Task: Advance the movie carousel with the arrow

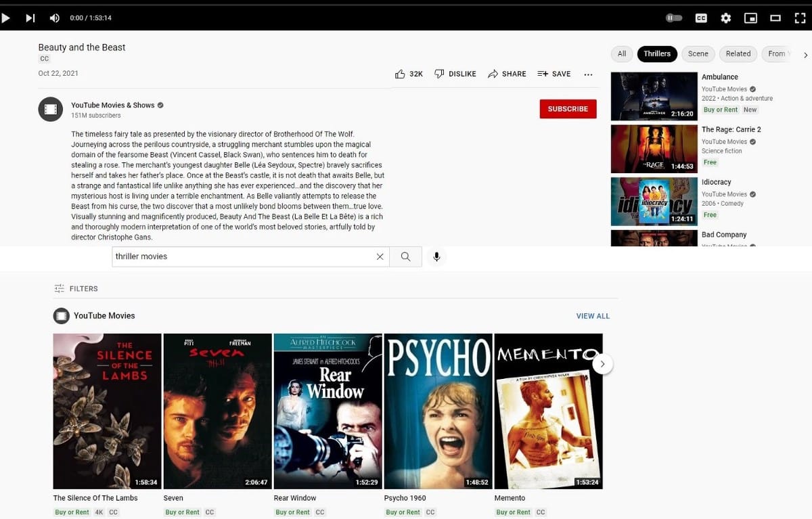Action: (x=602, y=363)
